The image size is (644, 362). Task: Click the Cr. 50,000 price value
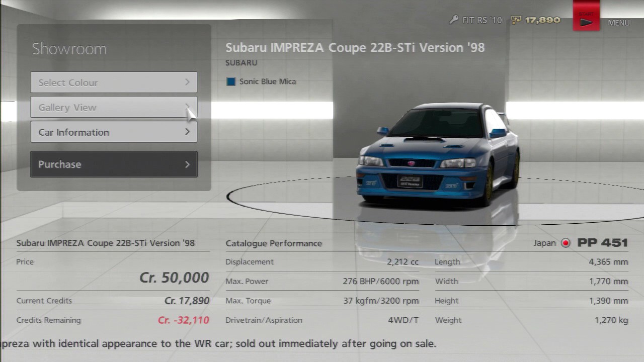(174, 278)
